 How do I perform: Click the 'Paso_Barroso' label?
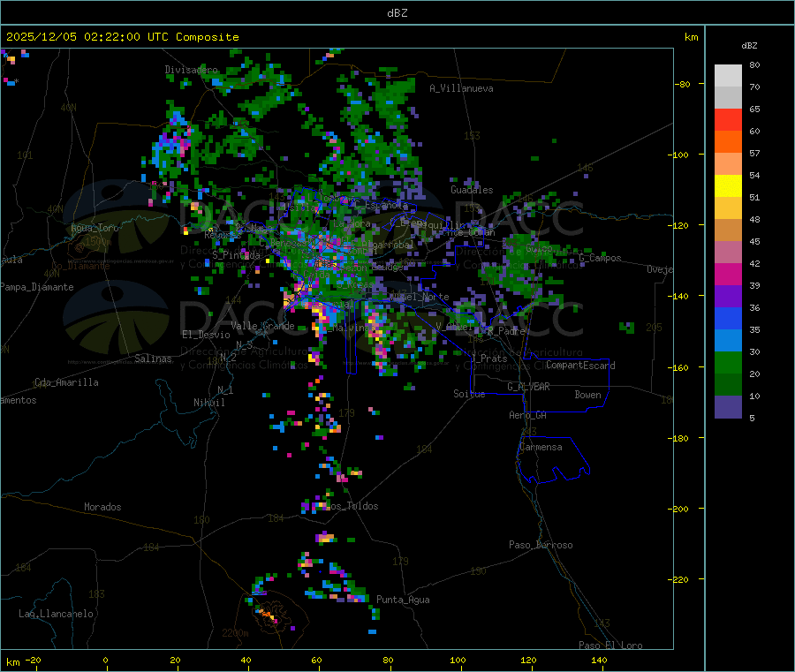[x=541, y=546]
